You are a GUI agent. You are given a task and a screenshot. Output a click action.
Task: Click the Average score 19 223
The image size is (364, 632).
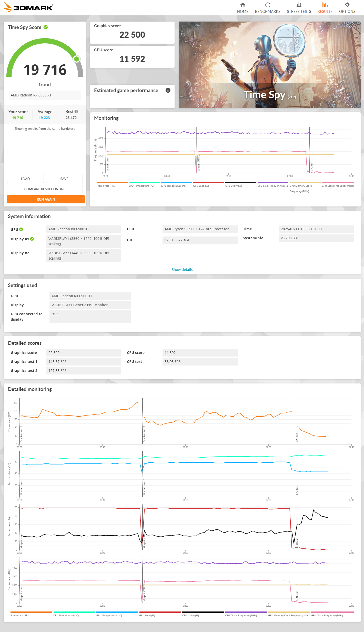[44, 118]
